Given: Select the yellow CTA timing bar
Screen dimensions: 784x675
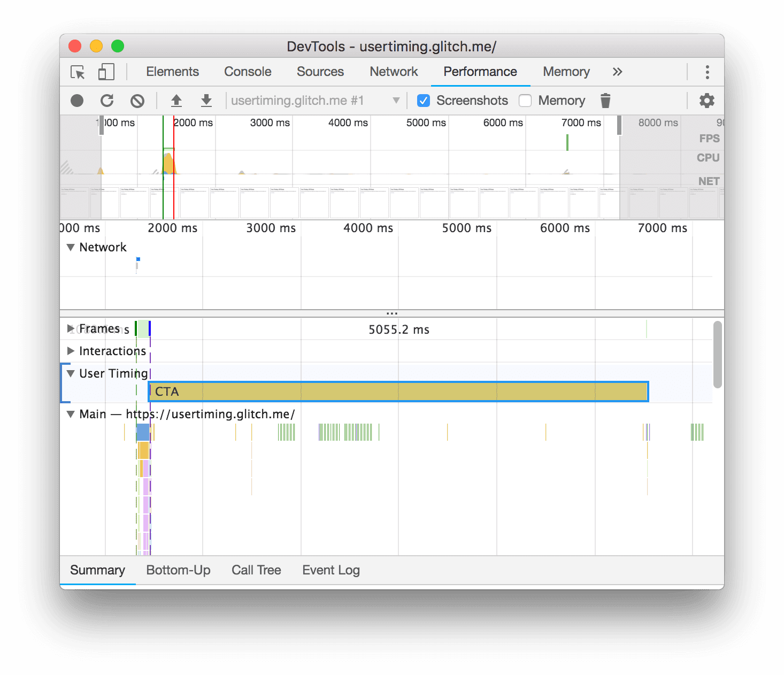Looking at the screenshot, I should pos(398,392).
